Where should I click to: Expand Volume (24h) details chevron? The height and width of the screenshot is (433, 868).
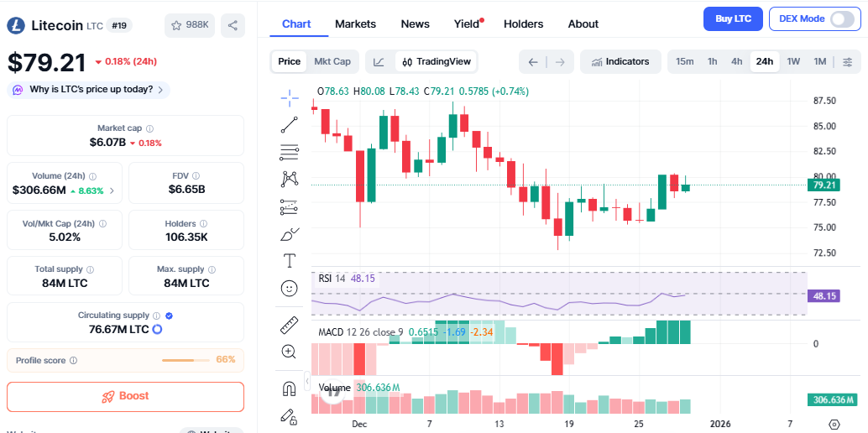click(x=112, y=190)
